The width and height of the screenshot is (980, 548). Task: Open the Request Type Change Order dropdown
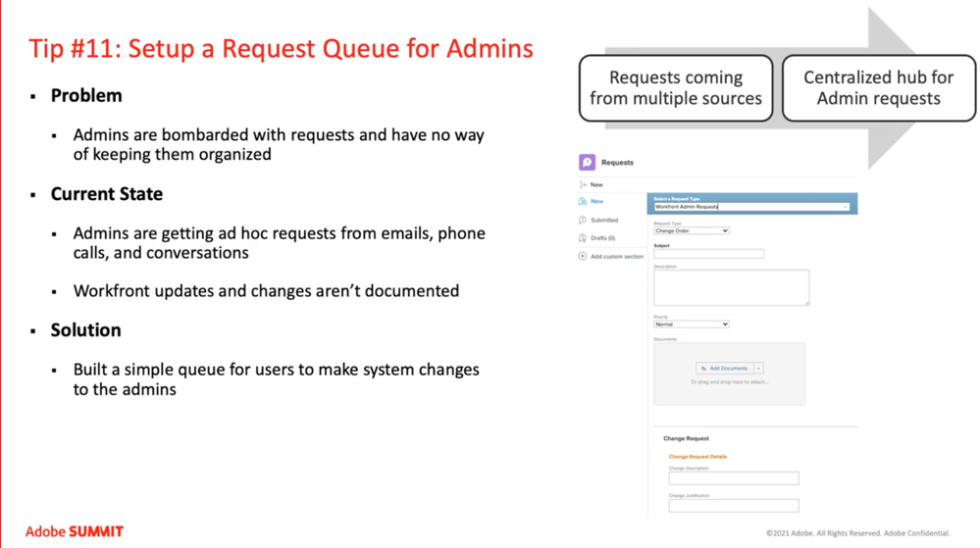692,231
